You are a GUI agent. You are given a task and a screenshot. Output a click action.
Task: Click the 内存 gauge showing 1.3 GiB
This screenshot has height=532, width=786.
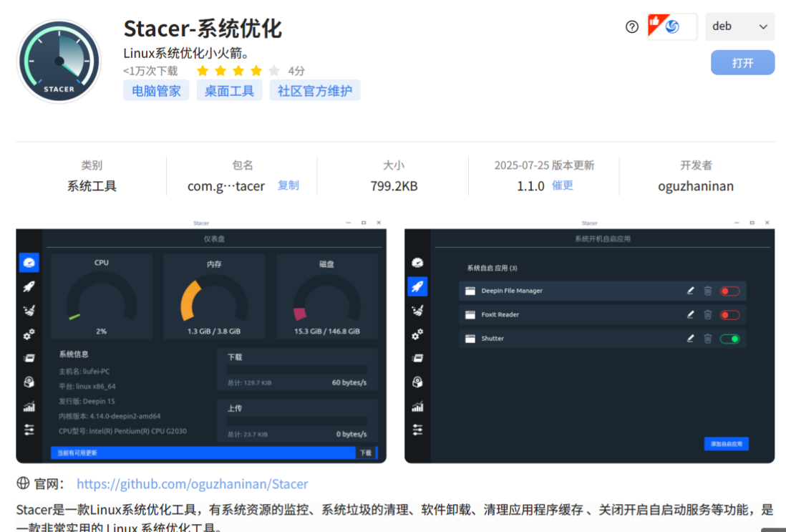click(x=214, y=297)
